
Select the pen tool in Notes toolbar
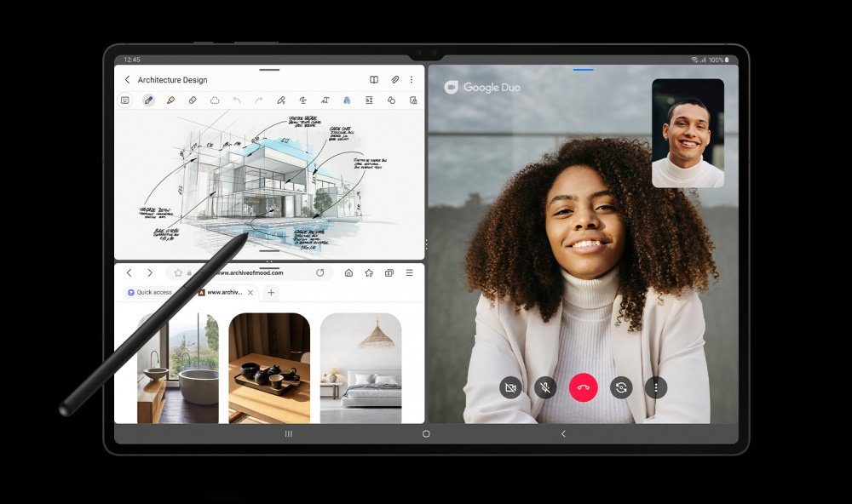click(x=148, y=100)
